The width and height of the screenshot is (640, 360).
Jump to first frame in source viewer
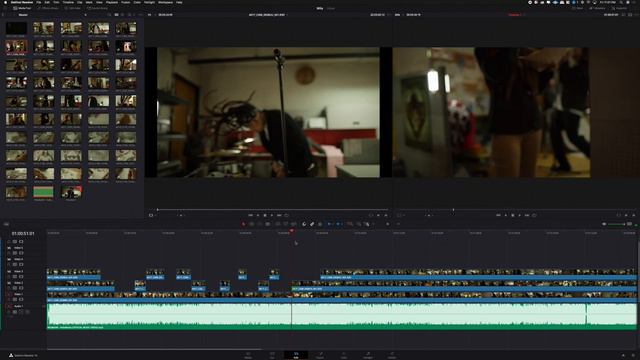click(x=250, y=215)
